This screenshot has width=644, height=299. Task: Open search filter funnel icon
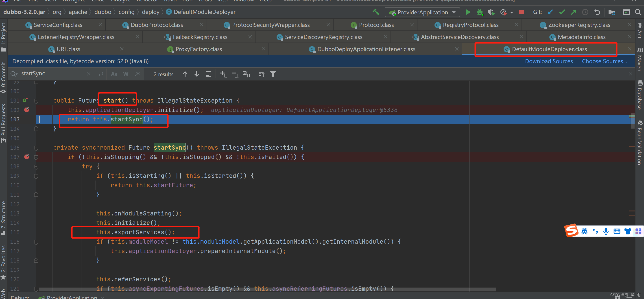(x=273, y=74)
